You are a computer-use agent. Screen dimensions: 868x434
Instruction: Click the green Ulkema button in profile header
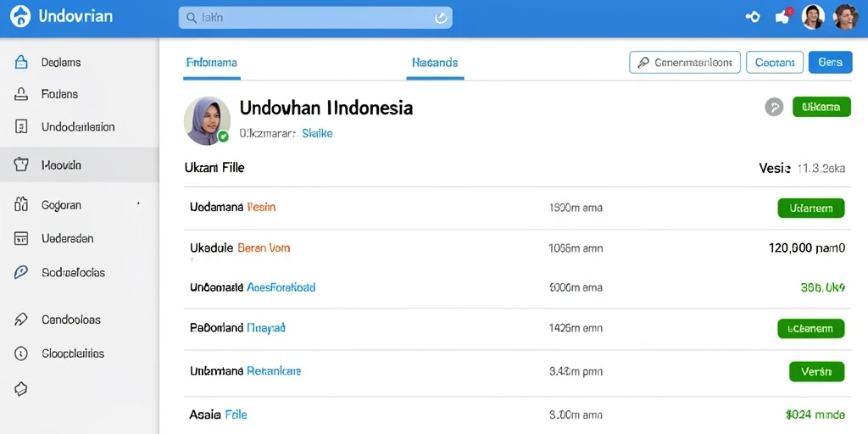821,107
